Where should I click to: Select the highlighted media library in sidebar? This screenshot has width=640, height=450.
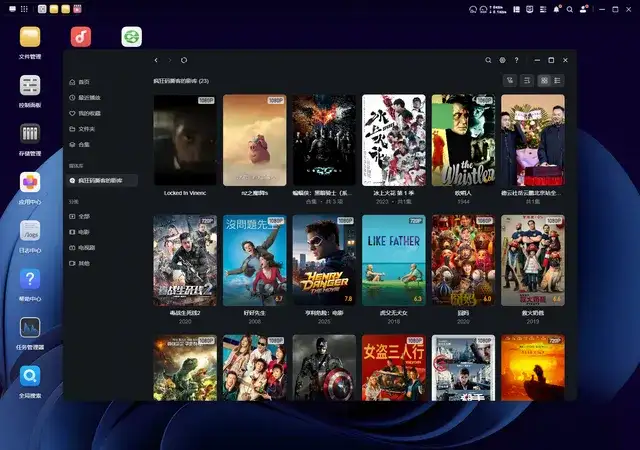(x=102, y=180)
